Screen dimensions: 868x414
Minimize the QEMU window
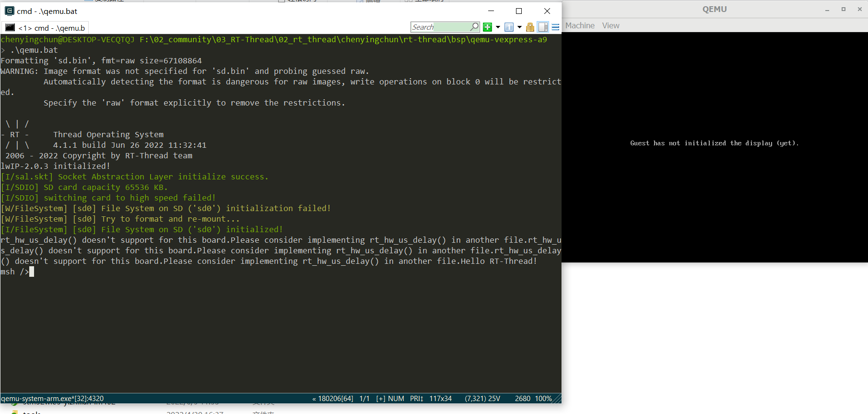click(827, 9)
